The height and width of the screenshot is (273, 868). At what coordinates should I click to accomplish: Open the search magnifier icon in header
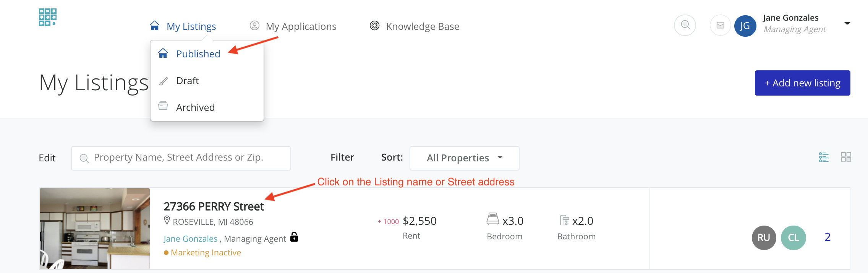[685, 25]
